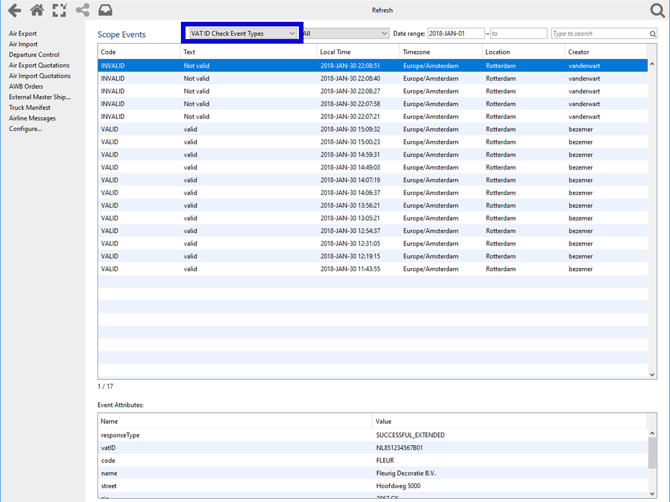Click the back arrow icon

pyautogui.click(x=14, y=11)
